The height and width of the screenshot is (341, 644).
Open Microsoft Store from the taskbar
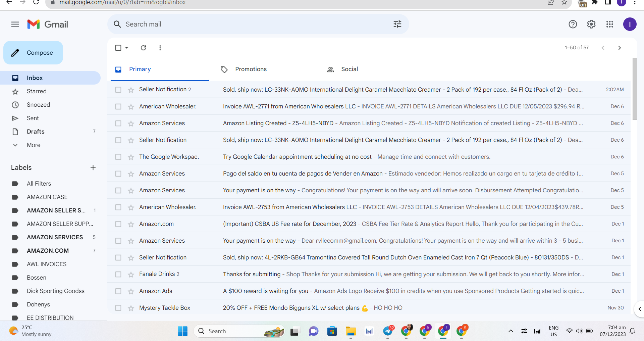pyautogui.click(x=332, y=331)
